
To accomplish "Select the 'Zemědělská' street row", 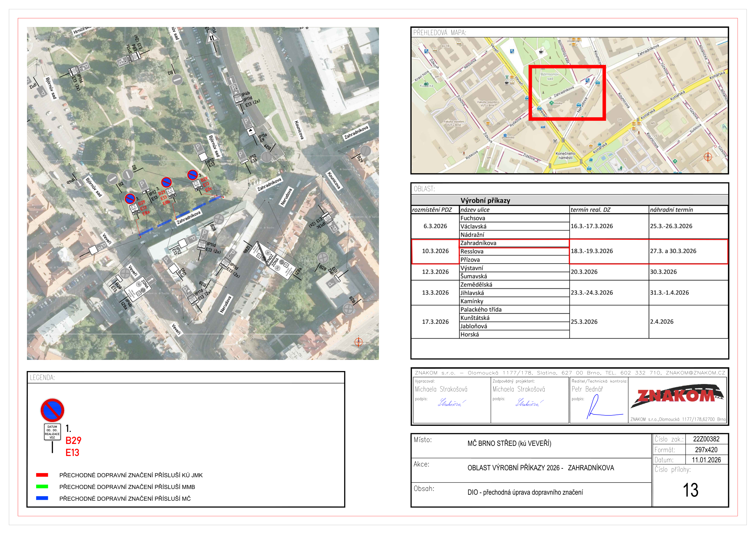I will coord(515,285).
